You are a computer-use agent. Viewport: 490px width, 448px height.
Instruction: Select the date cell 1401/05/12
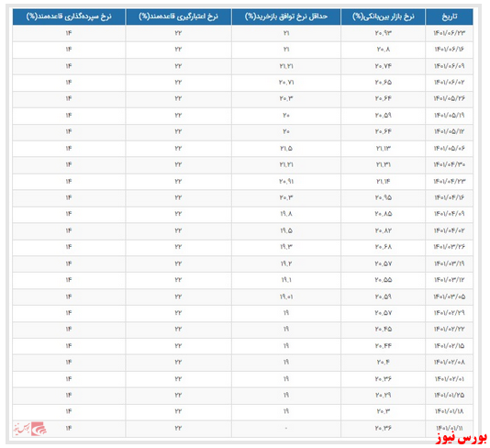(x=449, y=131)
